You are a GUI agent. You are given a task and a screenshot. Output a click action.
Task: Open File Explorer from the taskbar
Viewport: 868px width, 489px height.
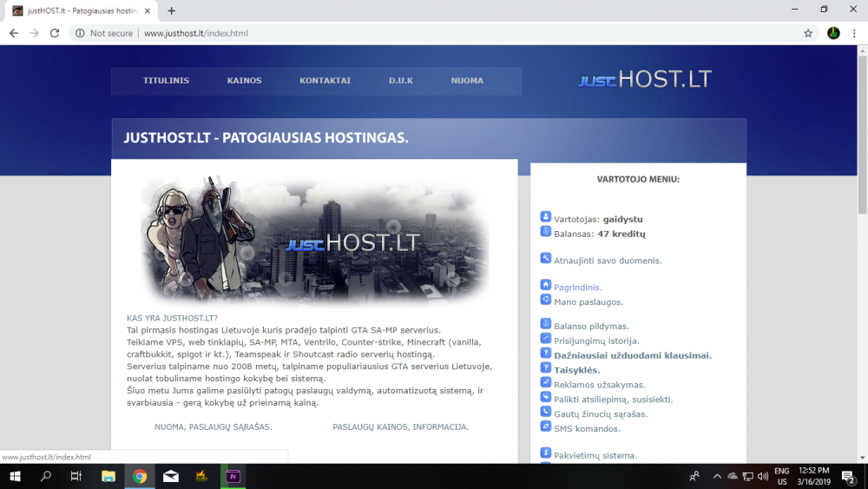[x=108, y=476]
